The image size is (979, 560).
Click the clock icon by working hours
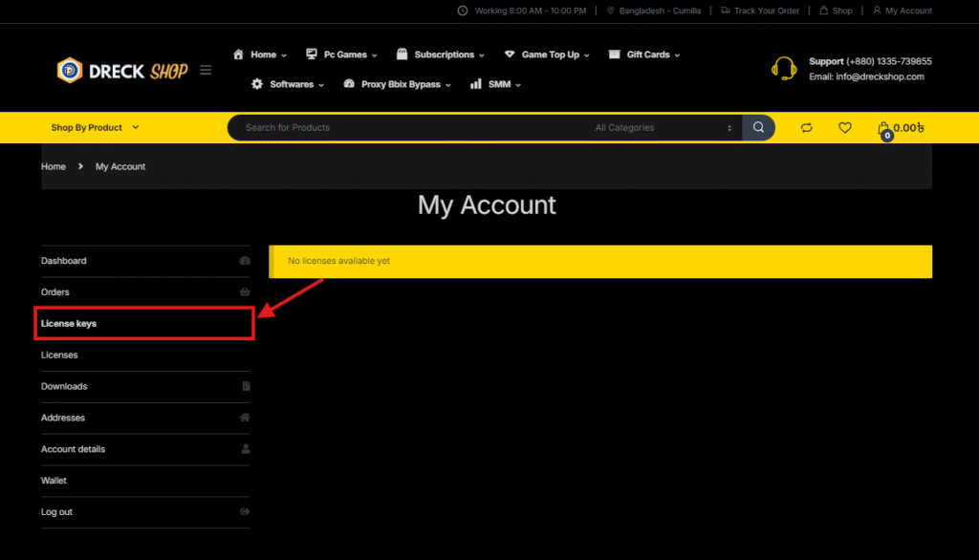point(463,11)
